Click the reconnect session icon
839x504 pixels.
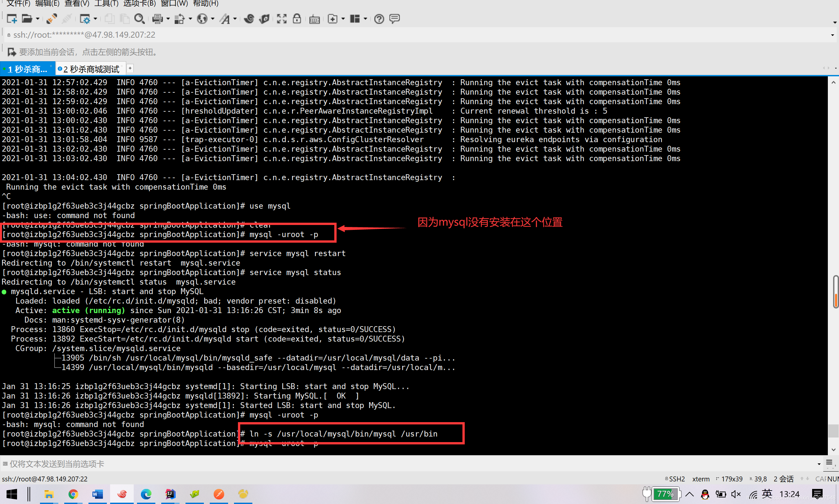tap(52, 19)
